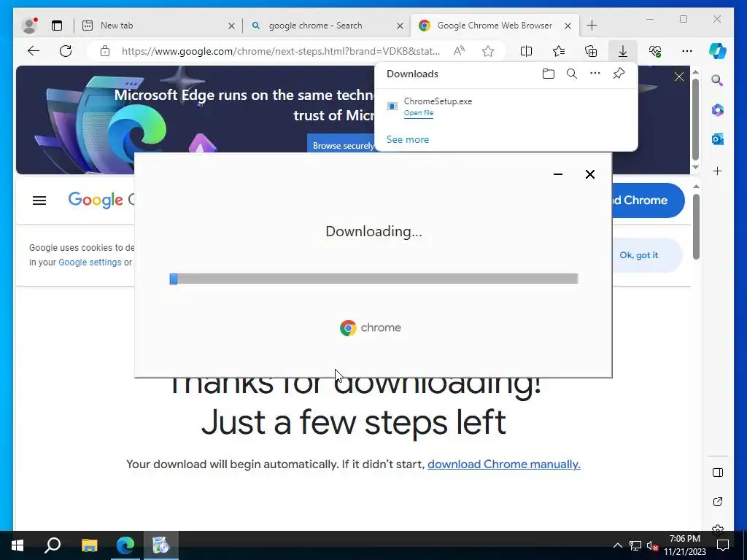Open the Favorites list icon
Image resolution: width=747 pixels, height=560 pixels.
[x=559, y=51]
